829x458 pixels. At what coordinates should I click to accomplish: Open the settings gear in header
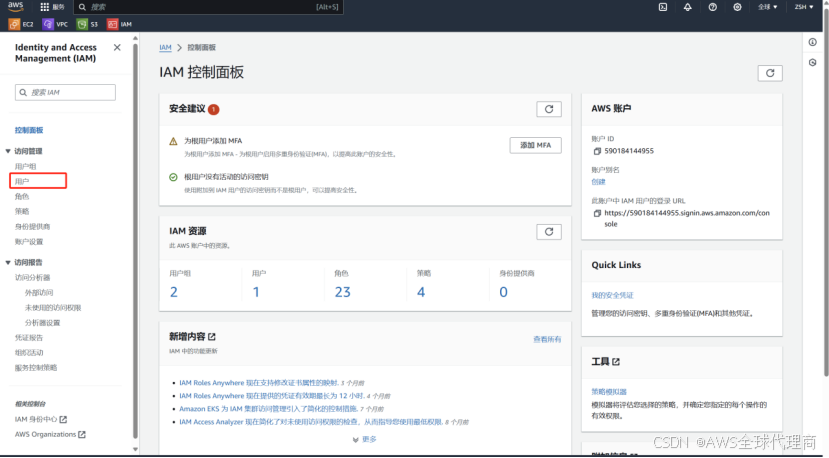pos(737,7)
